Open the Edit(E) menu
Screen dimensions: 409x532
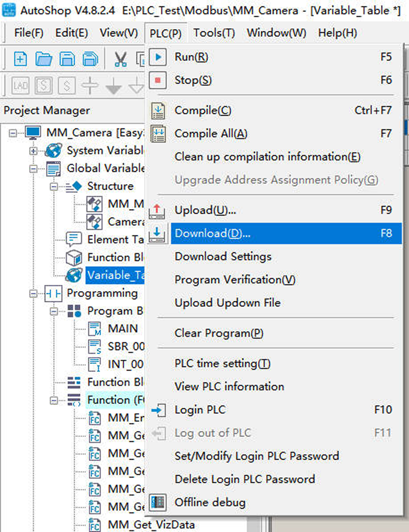click(72, 33)
